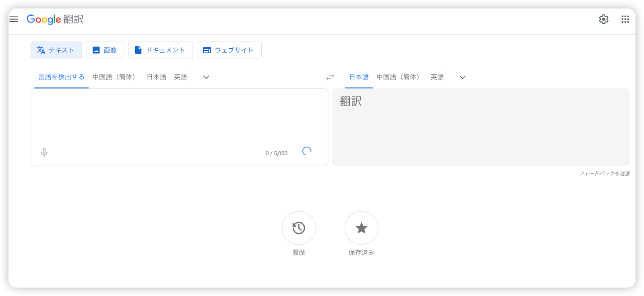644x296 pixels.
Task: Expand the source language list chevron
Action: [206, 77]
